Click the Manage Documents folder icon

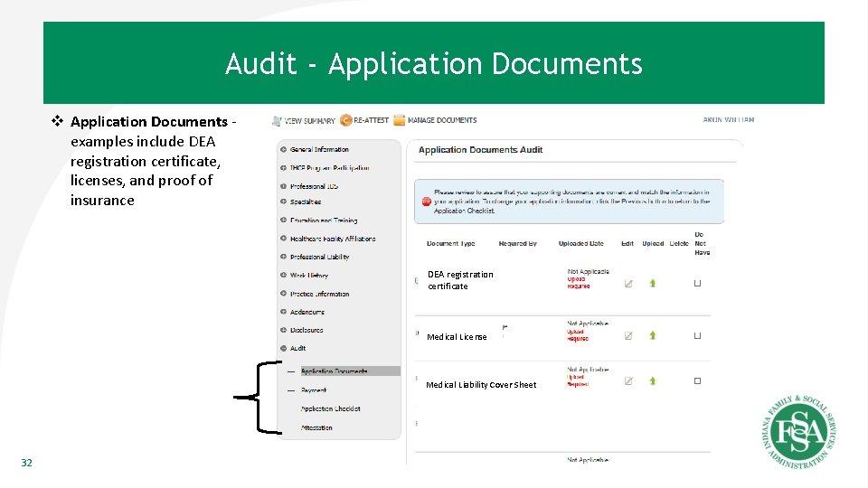click(x=399, y=120)
